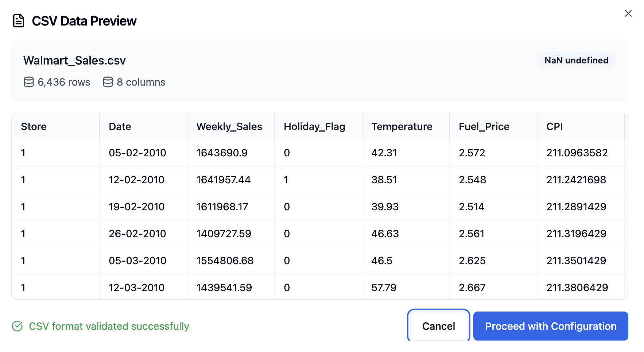
Task: Click the Fuel_Price column header
Action: 484,126
